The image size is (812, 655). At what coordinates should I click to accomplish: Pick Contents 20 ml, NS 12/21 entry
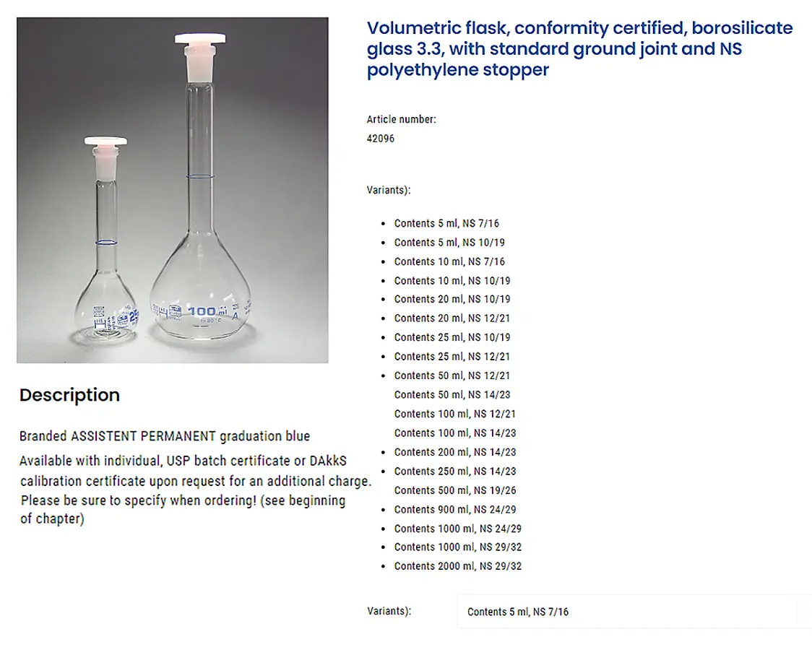pyautogui.click(x=452, y=318)
